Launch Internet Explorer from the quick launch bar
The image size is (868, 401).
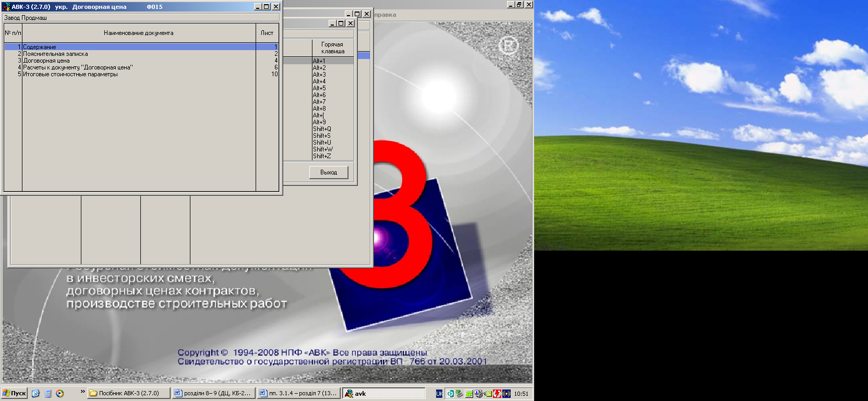click(35, 393)
